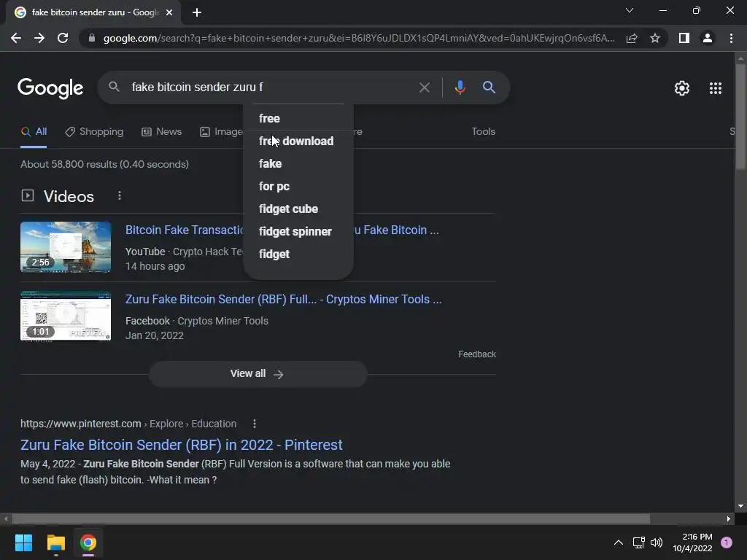Go to the Google homepage logo
This screenshot has height=560, width=747.
point(50,88)
